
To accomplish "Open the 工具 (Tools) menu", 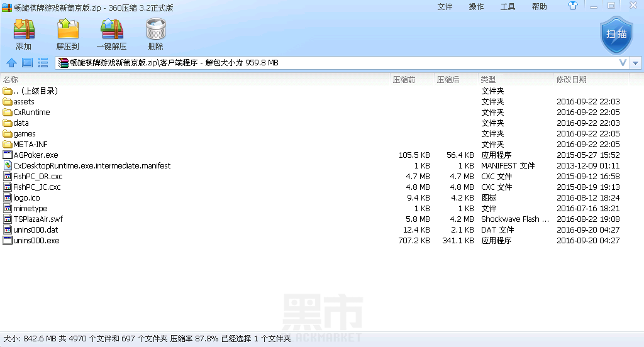I will 508,6.
